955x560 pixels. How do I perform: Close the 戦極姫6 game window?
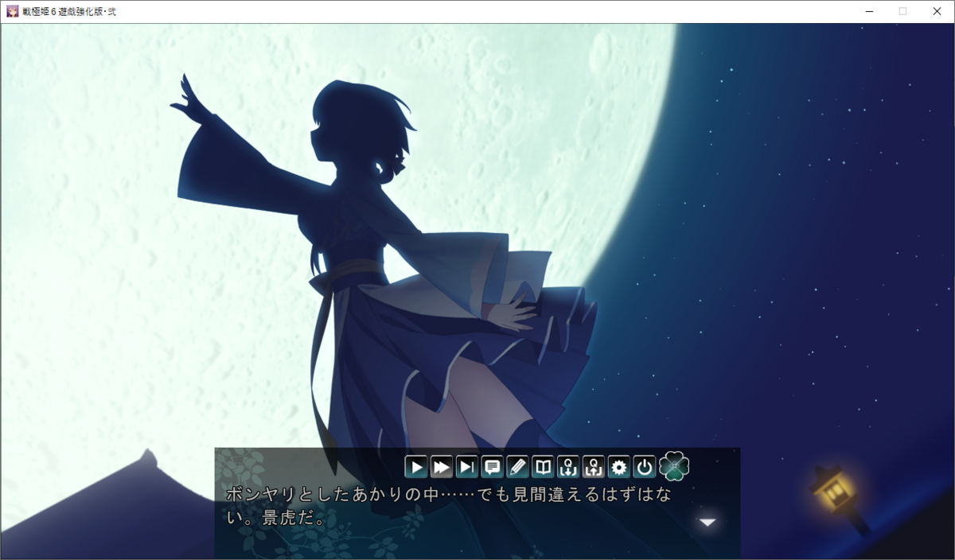pos(937,11)
